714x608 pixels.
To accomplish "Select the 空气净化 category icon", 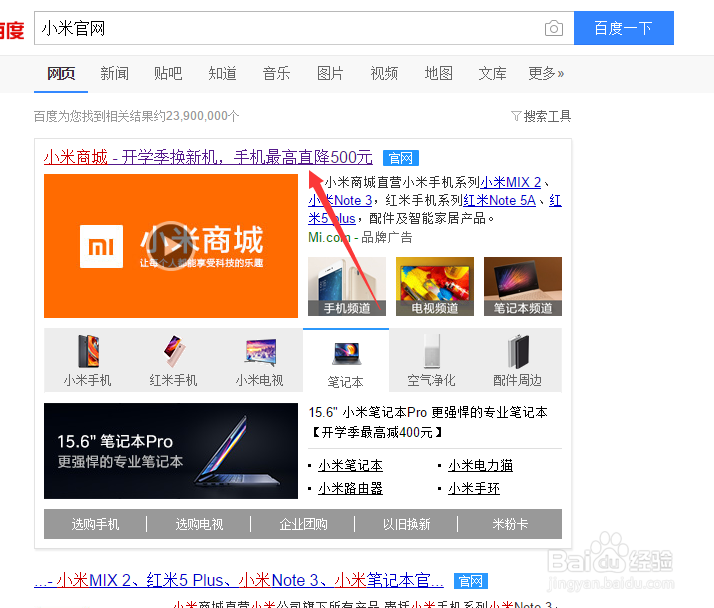I will [431, 360].
